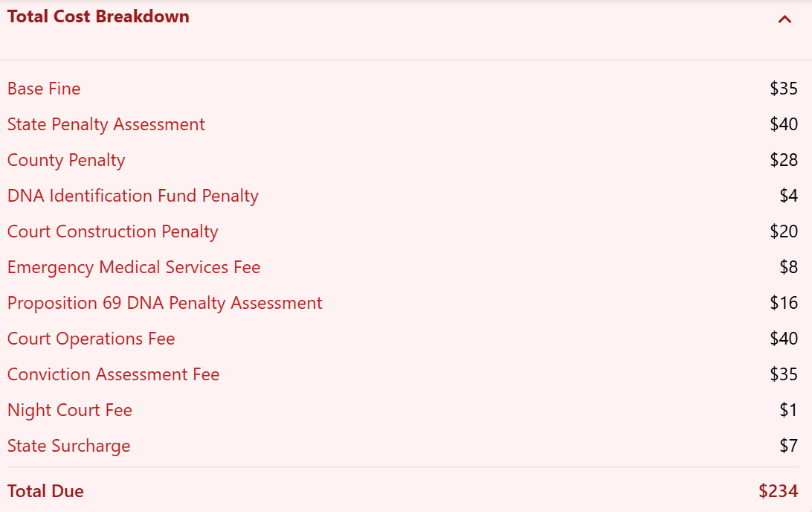Open Proposition 69 DNA Penalty Assessment
812x512 pixels.
[x=164, y=303]
